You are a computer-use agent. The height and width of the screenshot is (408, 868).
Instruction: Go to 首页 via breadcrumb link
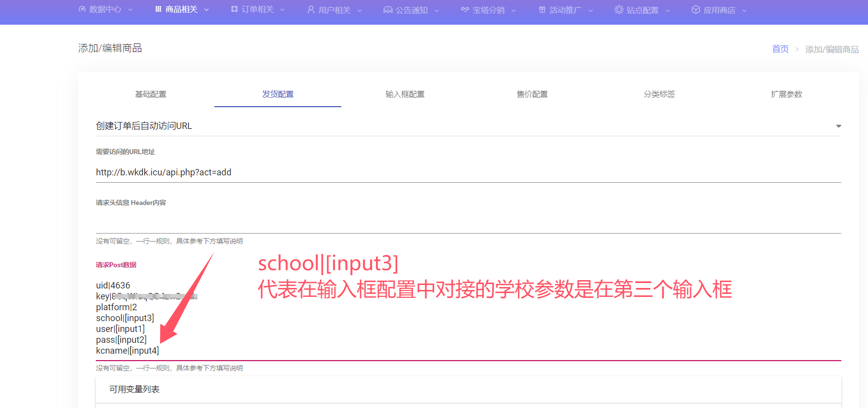point(780,49)
